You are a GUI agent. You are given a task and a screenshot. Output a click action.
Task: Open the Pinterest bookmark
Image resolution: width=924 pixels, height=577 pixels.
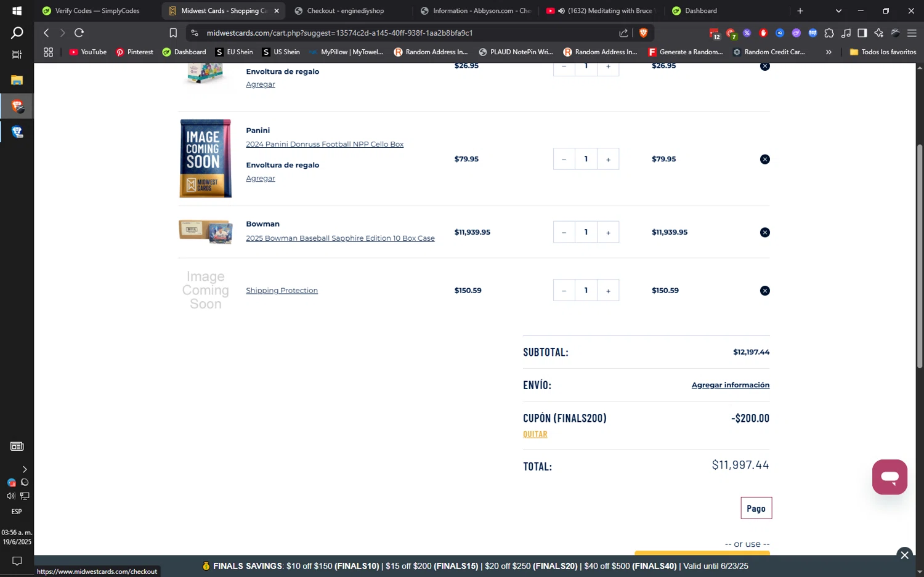tap(134, 52)
